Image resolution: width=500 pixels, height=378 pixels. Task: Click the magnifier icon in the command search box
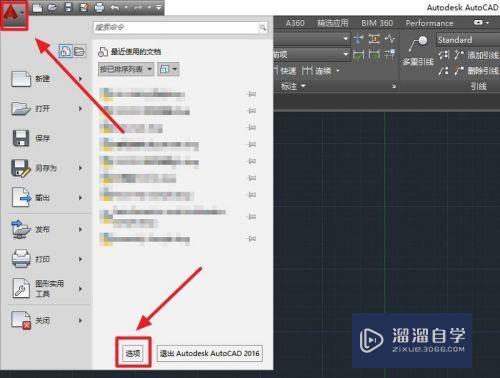click(263, 28)
